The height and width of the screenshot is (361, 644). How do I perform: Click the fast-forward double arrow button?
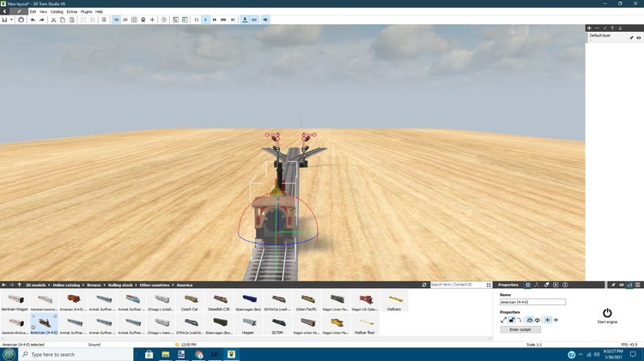click(x=215, y=20)
